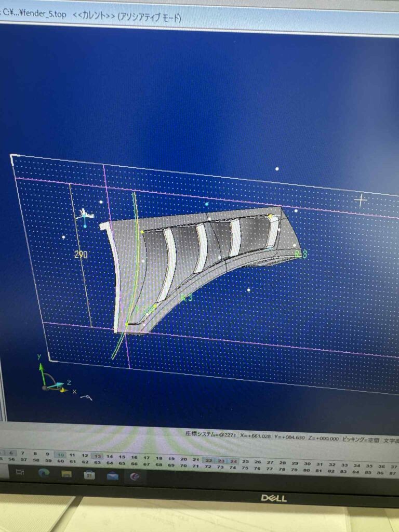Image resolution: width=399 pixels, height=532 pixels.
Task: Open the Mail app on taskbar
Action: [112, 475]
